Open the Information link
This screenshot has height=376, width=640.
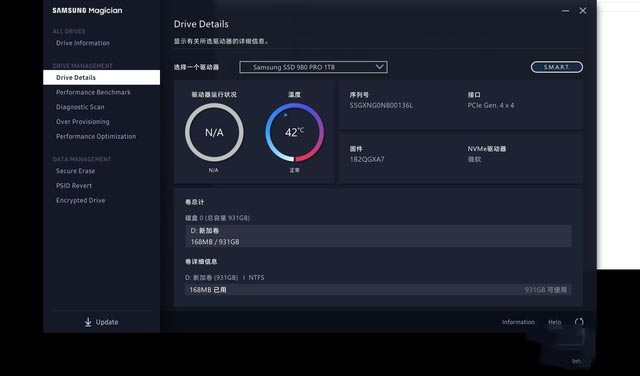click(518, 322)
